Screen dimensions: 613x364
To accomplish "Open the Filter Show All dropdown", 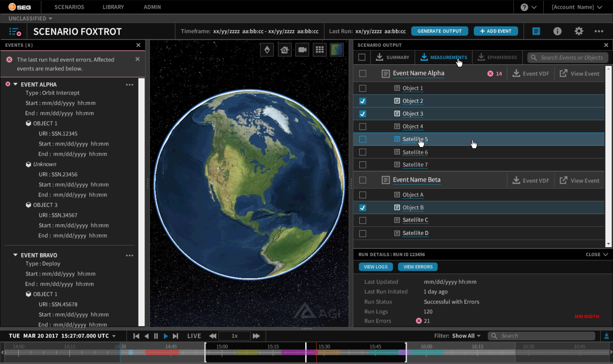I will pos(466,336).
